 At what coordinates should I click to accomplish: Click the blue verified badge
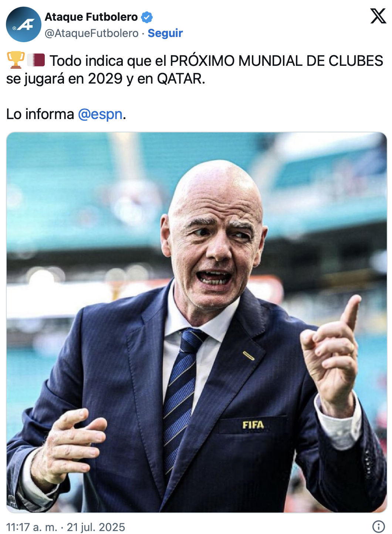(x=147, y=17)
